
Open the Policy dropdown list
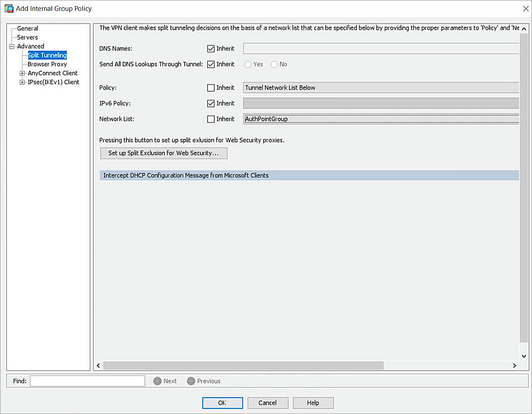(381, 88)
